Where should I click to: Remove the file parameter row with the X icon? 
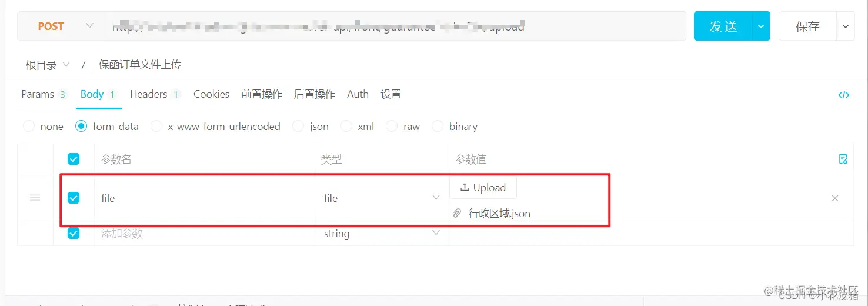(x=835, y=198)
